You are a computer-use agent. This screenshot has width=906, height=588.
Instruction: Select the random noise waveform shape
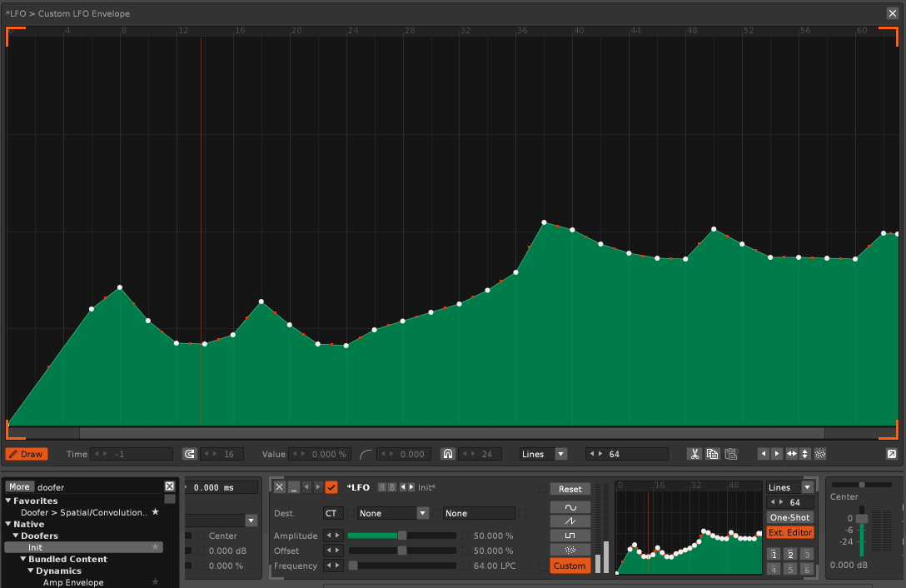point(570,550)
